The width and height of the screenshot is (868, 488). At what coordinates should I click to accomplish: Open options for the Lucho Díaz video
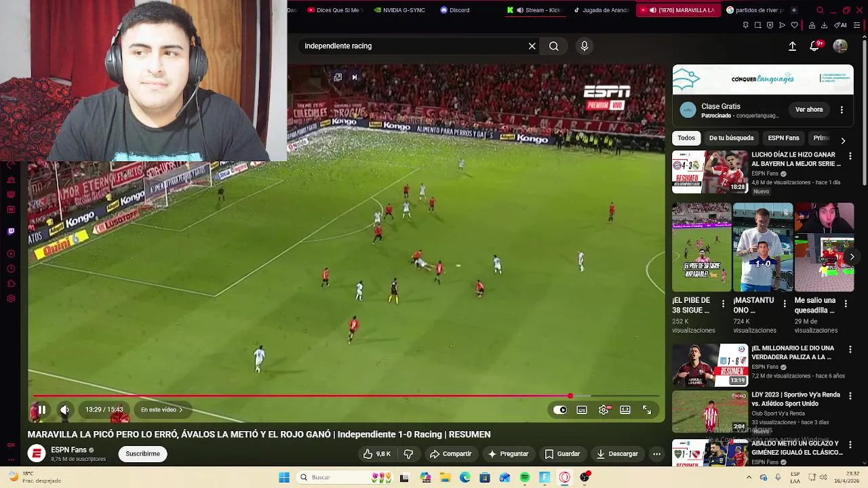pos(850,156)
